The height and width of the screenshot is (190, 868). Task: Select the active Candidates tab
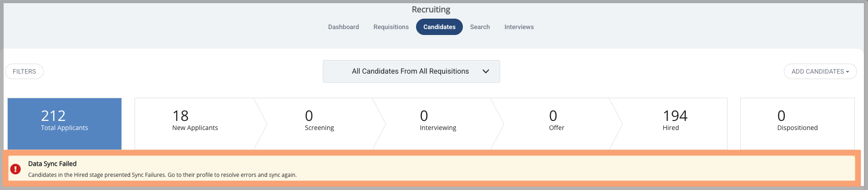[439, 27]
